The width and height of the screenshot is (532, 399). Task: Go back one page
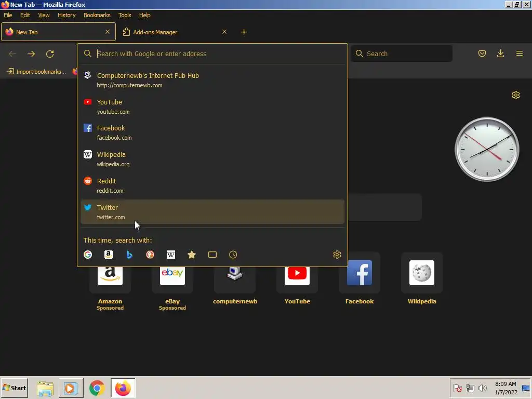click(12, 54)
